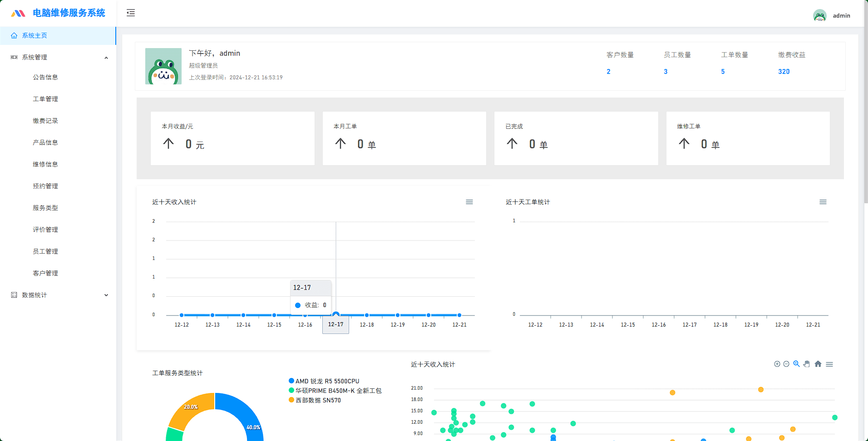868x441 pixels.
Task: Zoom in on the scatter chart
Action: tap(777, 364)
